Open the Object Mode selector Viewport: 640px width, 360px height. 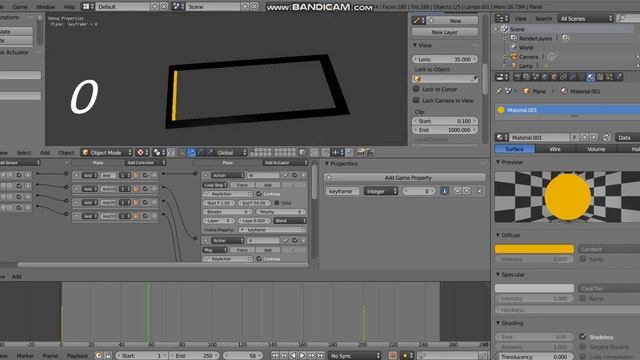pyautogui.click(x=107, y=153)
